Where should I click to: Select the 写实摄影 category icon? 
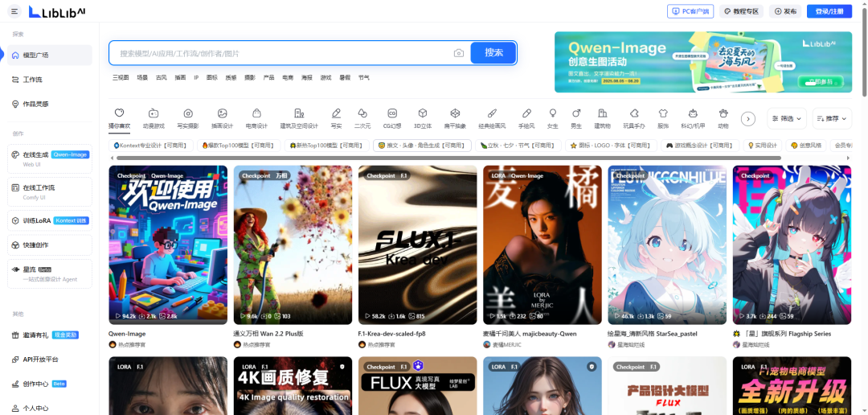(x=188, y=113)
